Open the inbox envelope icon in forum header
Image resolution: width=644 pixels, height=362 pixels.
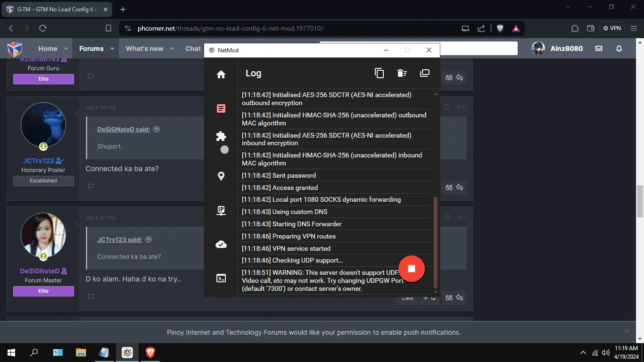click(599, 49)
